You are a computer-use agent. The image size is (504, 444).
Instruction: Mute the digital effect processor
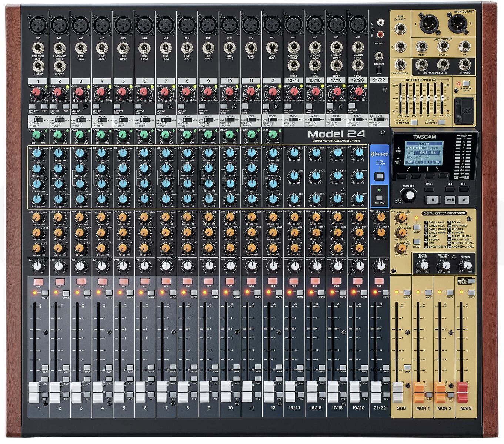pyautogui.click(x=417, y=227)
